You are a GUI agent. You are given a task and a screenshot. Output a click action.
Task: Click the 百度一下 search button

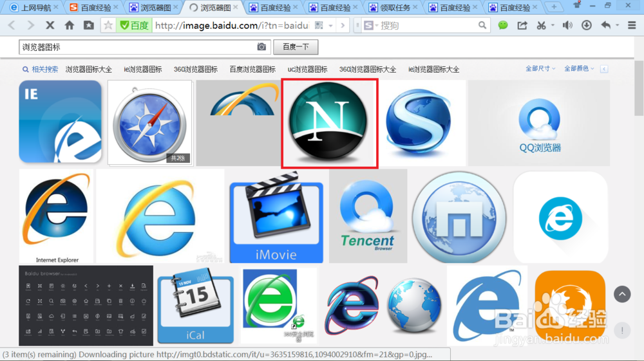pyautogui.click(x=296, y=47)
